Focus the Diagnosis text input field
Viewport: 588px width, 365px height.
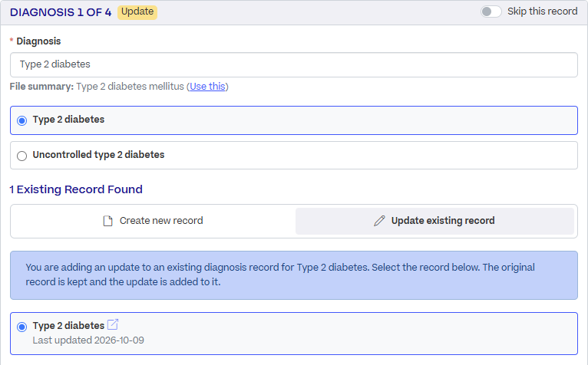[294, 64]
